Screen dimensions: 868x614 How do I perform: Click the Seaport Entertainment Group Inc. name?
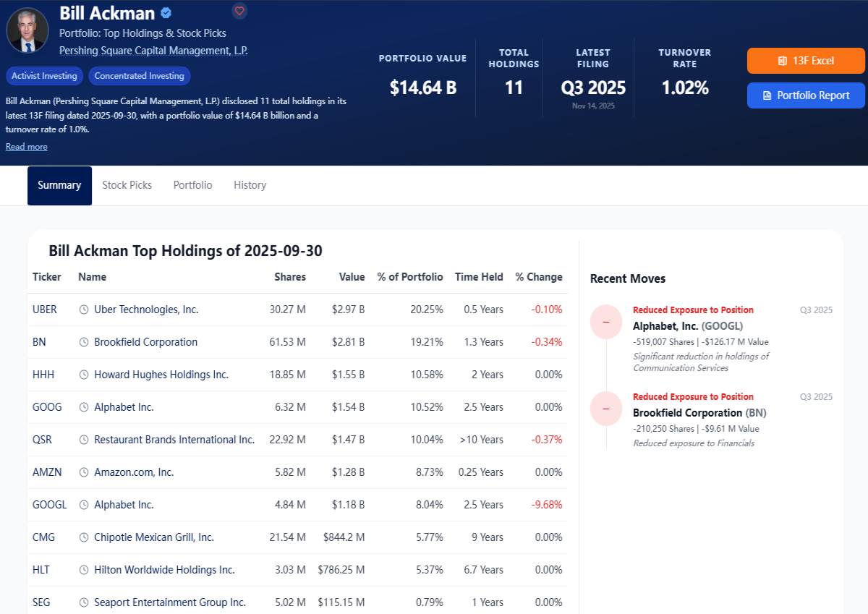pos(170,602)
